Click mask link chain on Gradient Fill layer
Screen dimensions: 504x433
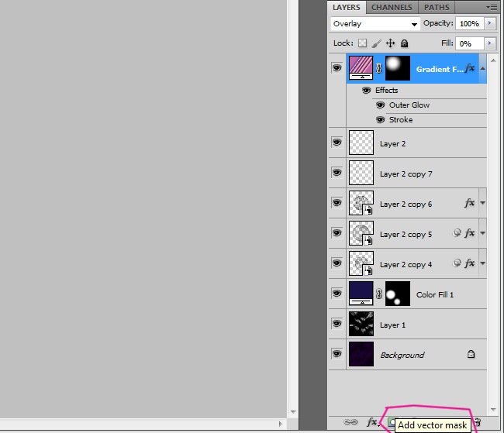(x=379, y=68)
